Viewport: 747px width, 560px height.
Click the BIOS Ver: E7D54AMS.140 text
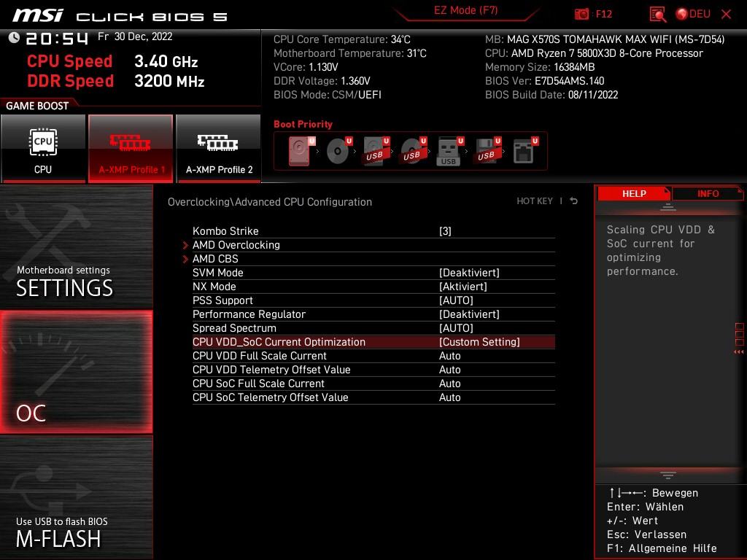tap(544, 81)
